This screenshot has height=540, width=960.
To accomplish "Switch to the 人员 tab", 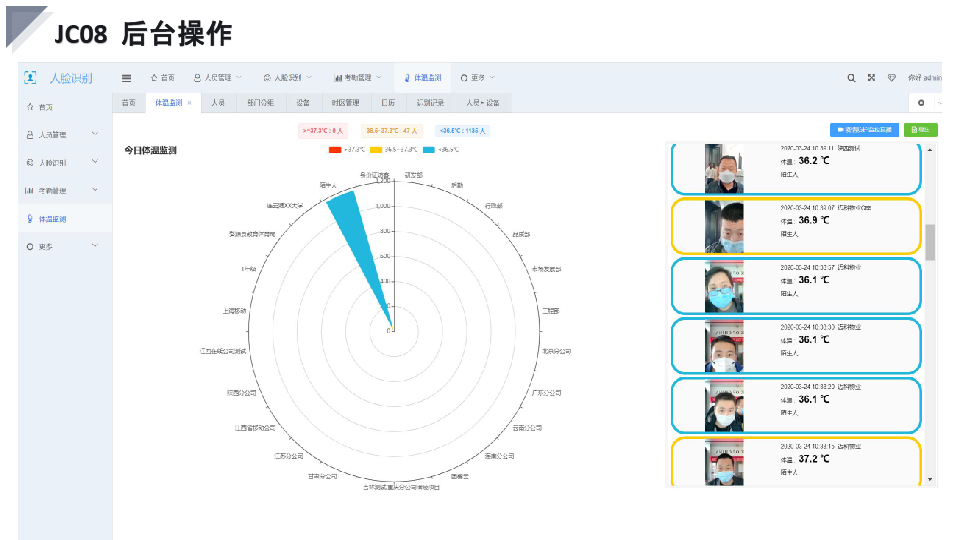I will coord(217,103).
